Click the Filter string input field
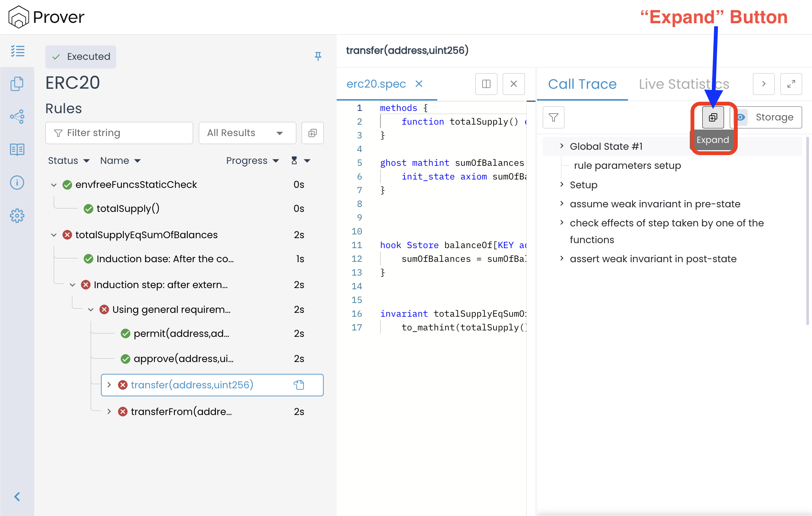812x516 pixels. (119, 133)
